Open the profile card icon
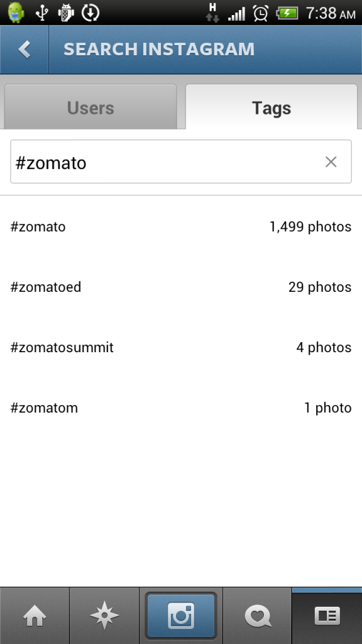This screenshot has width=362, height=644. point(327,616)
